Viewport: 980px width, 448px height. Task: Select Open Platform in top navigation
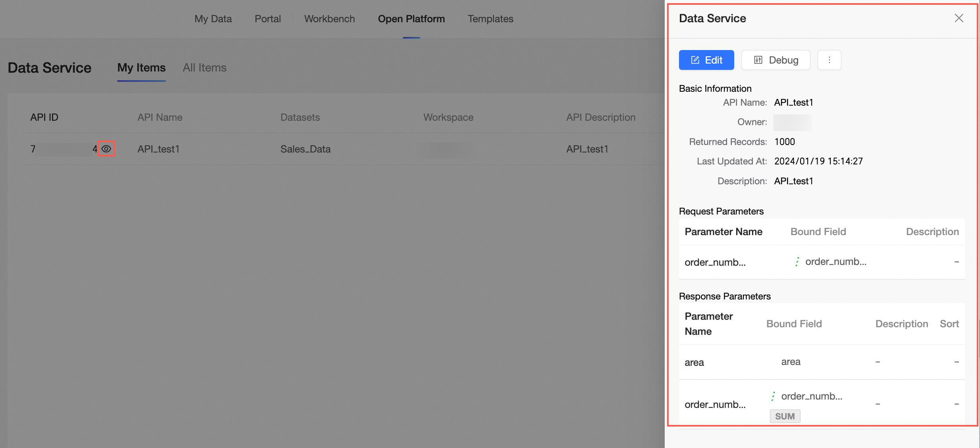tap(411, 19)
